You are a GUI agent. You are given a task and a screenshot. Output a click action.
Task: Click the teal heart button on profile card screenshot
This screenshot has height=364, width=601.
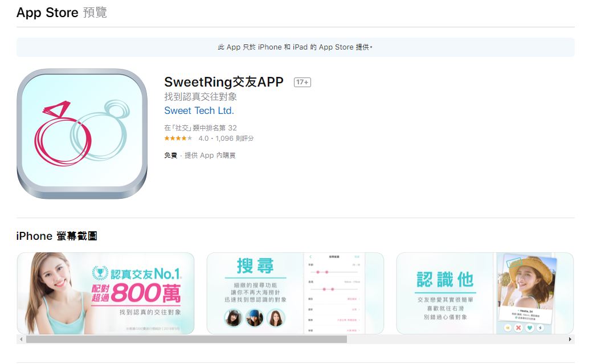click(529, 328)
